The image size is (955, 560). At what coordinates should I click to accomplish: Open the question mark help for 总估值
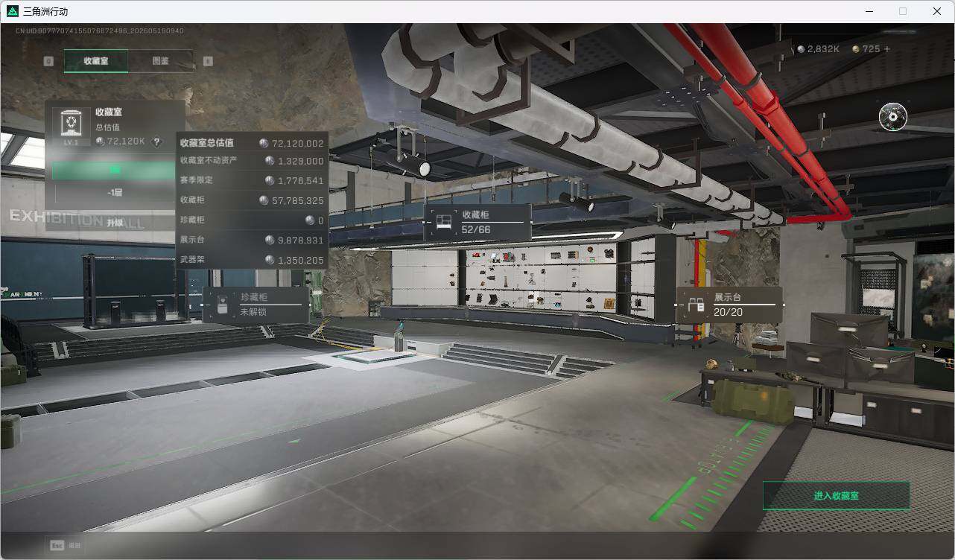[x=156, y=141]
